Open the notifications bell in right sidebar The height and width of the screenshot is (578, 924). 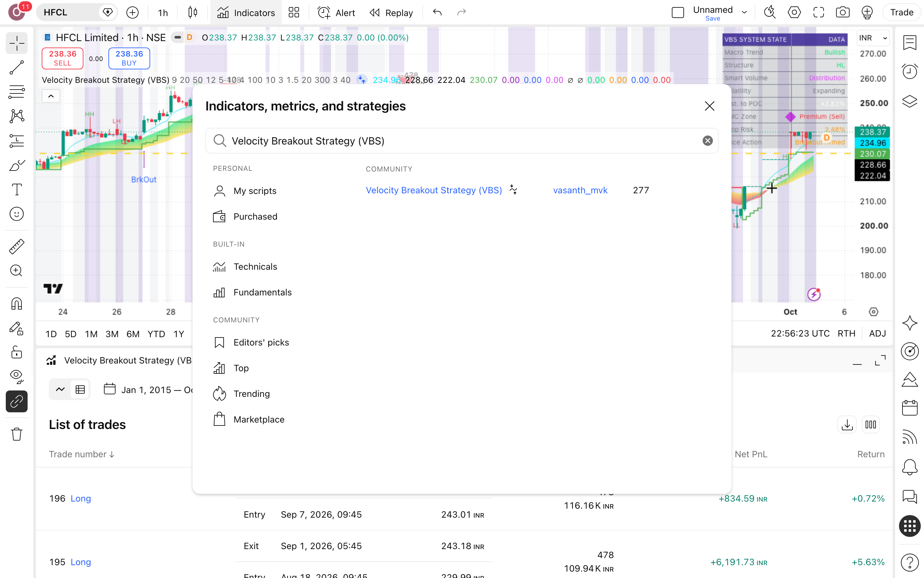coord(910,467)
